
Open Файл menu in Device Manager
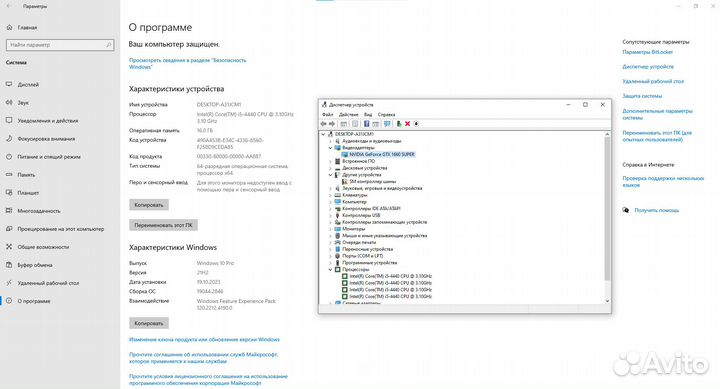click(x=327, y=114)
